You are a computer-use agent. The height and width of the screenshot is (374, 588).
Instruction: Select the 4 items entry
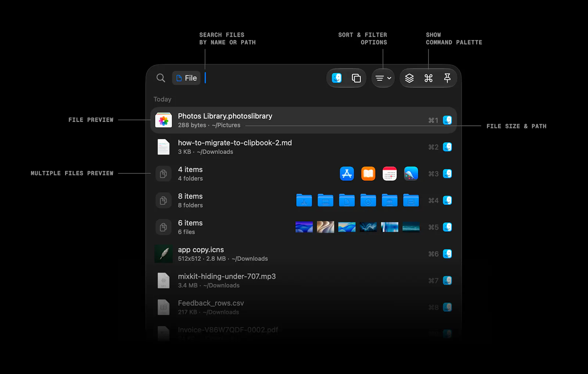point(304,174)
